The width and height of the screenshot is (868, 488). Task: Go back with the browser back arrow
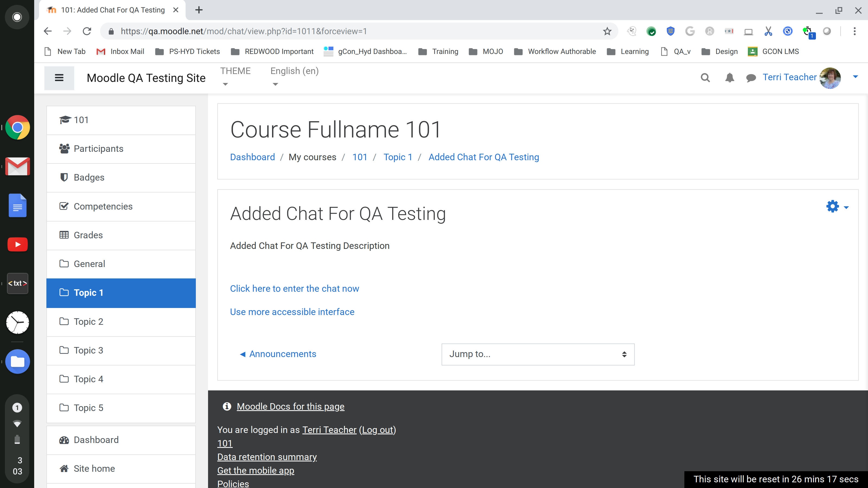[48, 31]
